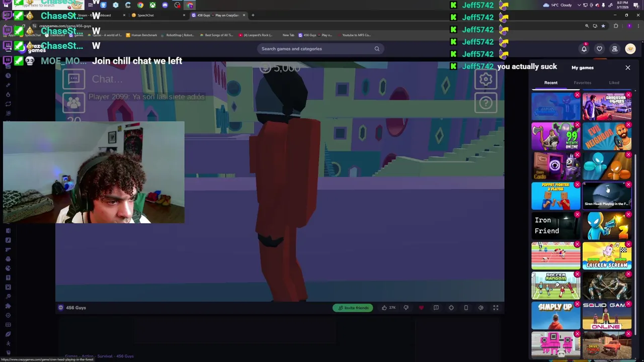Remove Chicken Scream from recent list
This screenshot has width=644, height=362.
(628, 245)
